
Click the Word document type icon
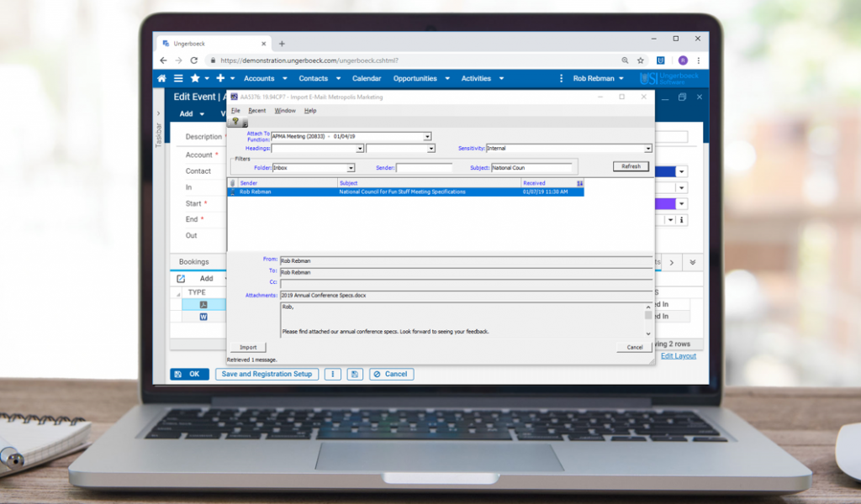click(203, 317)
